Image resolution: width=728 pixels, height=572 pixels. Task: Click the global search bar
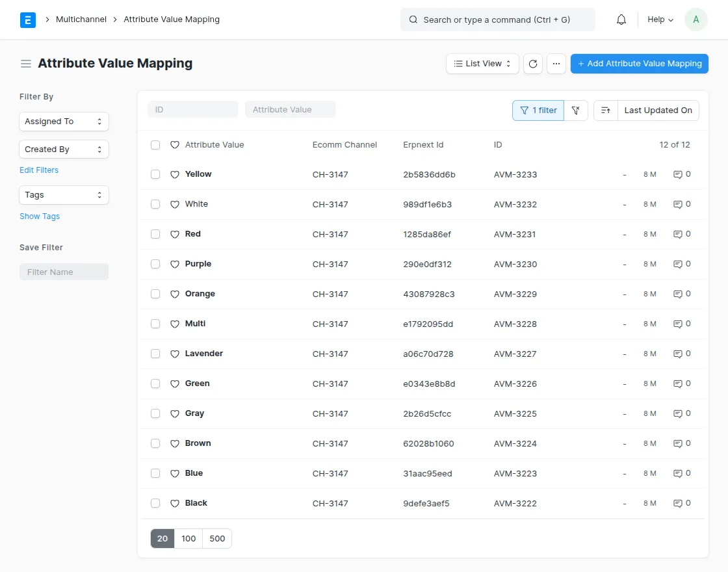497,19
